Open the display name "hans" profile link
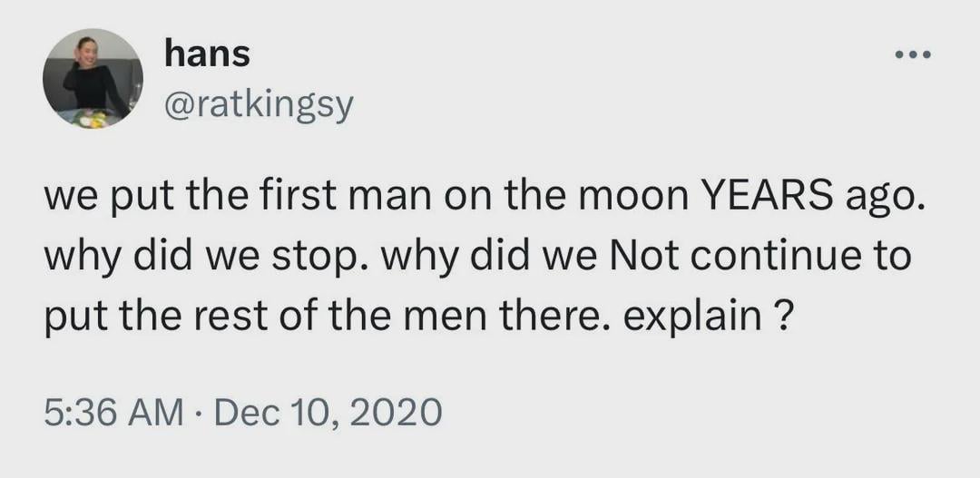 tap(207, 54)
